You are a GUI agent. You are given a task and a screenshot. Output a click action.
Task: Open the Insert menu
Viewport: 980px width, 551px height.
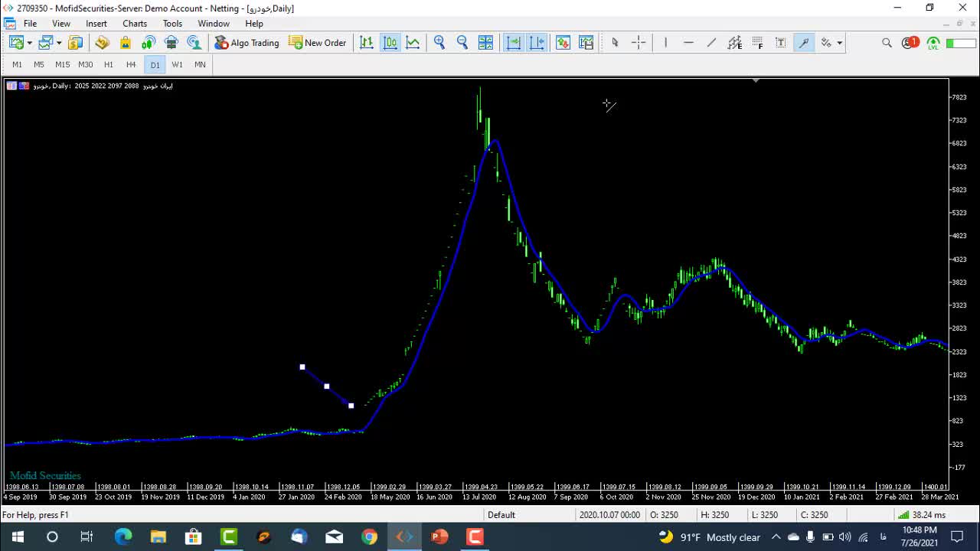(96, 24)
